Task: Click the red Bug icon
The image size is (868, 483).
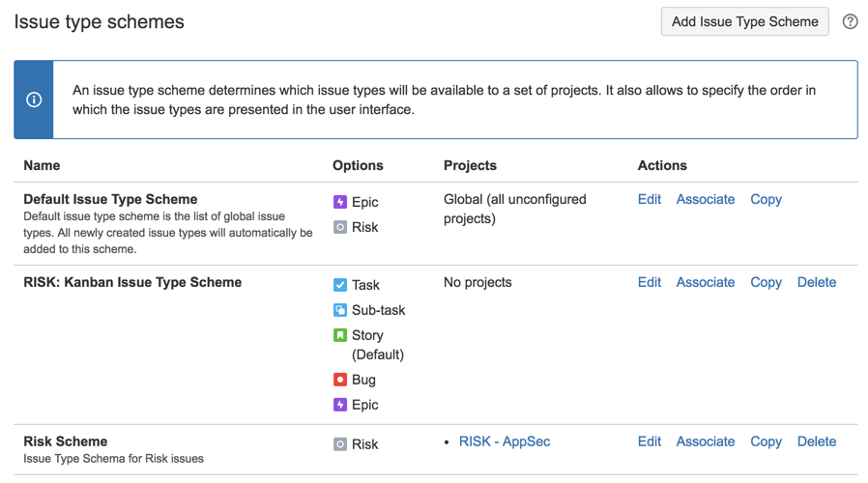Action: click(340, 380)
